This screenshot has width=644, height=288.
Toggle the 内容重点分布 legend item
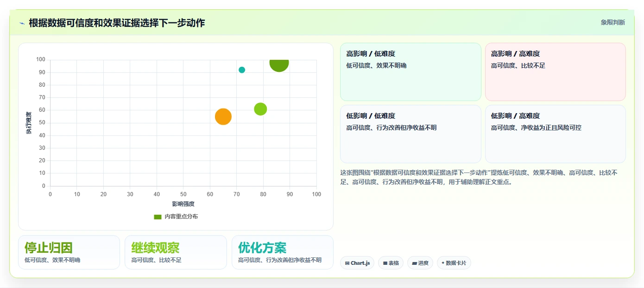(176, 217)
